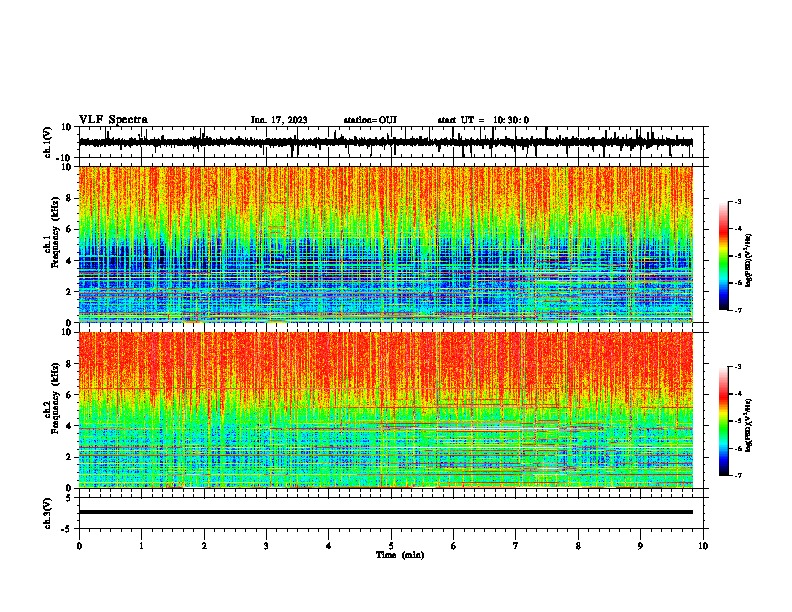Click the ch.1 spectrogram panel
Viewport: 792px width, 612px height.
tap(385, 244)
